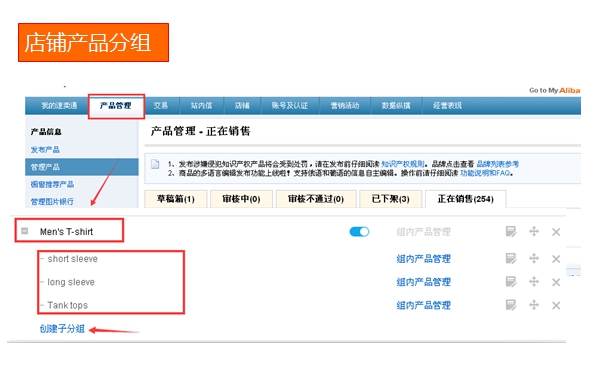This screenshot has width=599, height=366.
Task: Delete the short sleeve subgroup
Action: pos(556,259)
